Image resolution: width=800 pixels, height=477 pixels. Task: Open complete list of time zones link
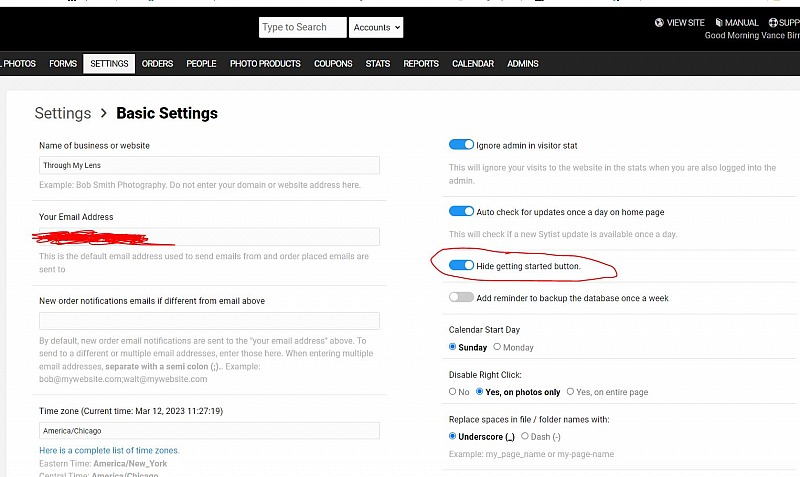pyautogui.click(x=109, y=450)
